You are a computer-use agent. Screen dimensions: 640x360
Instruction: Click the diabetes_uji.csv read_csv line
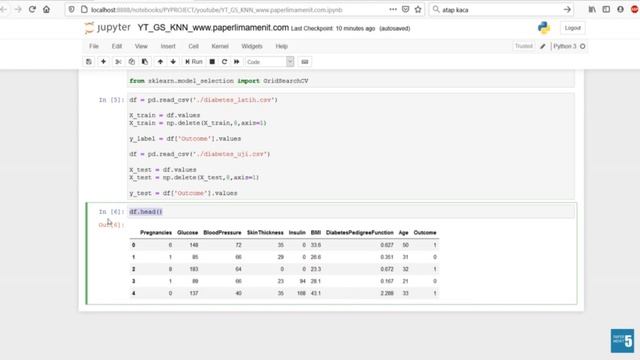coord(200,154)
